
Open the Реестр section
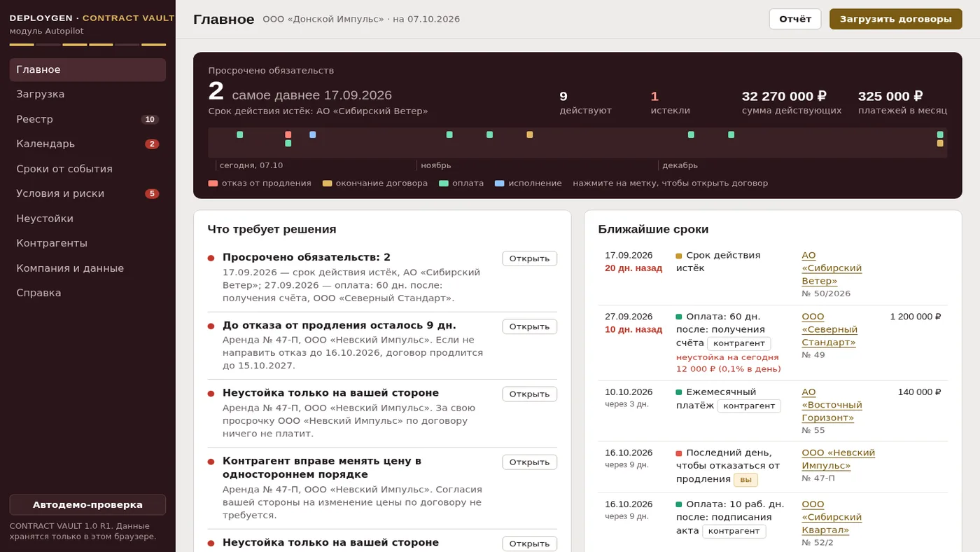[87, 119]
